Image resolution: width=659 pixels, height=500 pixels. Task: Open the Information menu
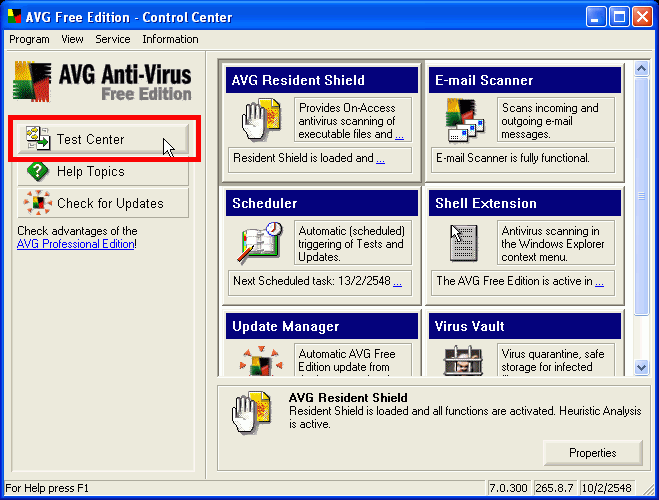tap(170, 39)
